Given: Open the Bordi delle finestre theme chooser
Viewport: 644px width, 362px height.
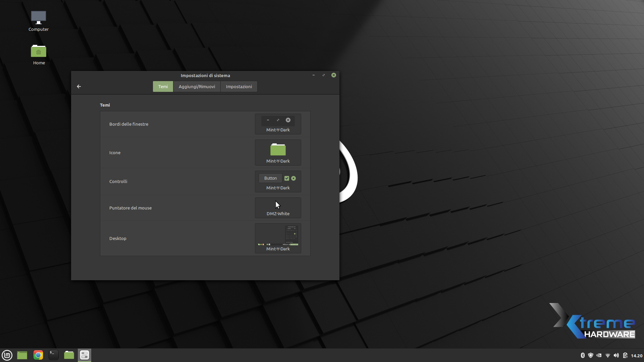Looking at the screenshot, I should [278, 124].
